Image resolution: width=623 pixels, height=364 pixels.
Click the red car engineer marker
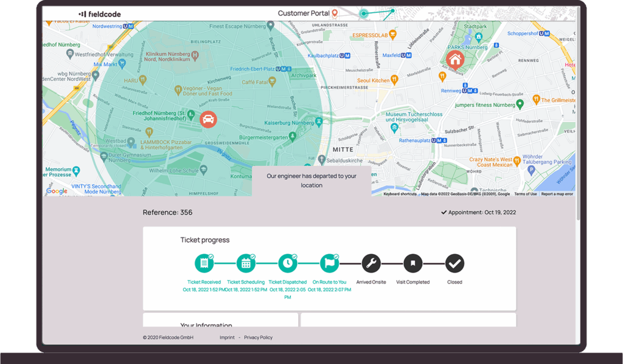tap(207, 119)
